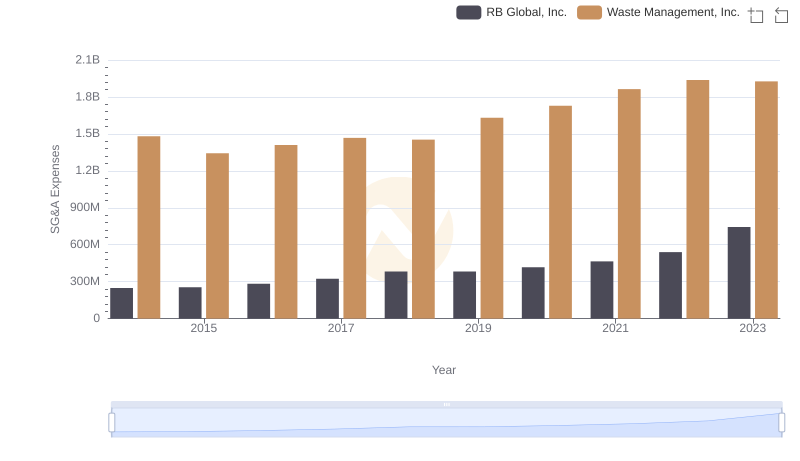This screenshot has height=461, width=800.
Task: Click the 300M y-axis label
Action: (x=85, y=281)
